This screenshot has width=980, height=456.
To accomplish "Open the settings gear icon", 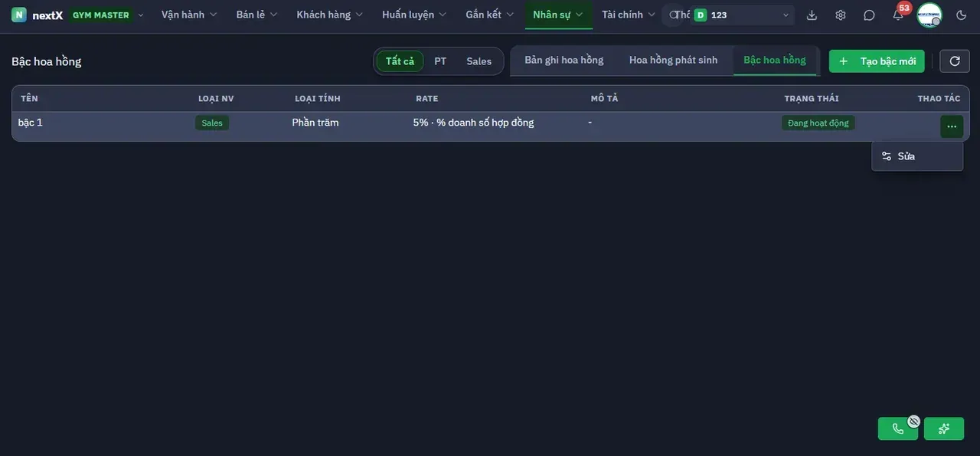I will pyautogui.click(x=841, y=15).
